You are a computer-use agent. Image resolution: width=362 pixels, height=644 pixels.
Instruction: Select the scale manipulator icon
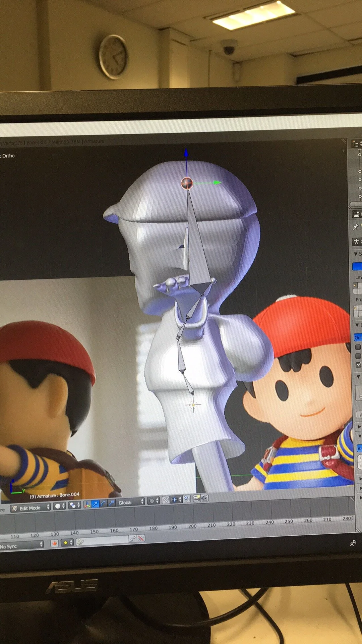pyautogui.click(x=111, y=503)
